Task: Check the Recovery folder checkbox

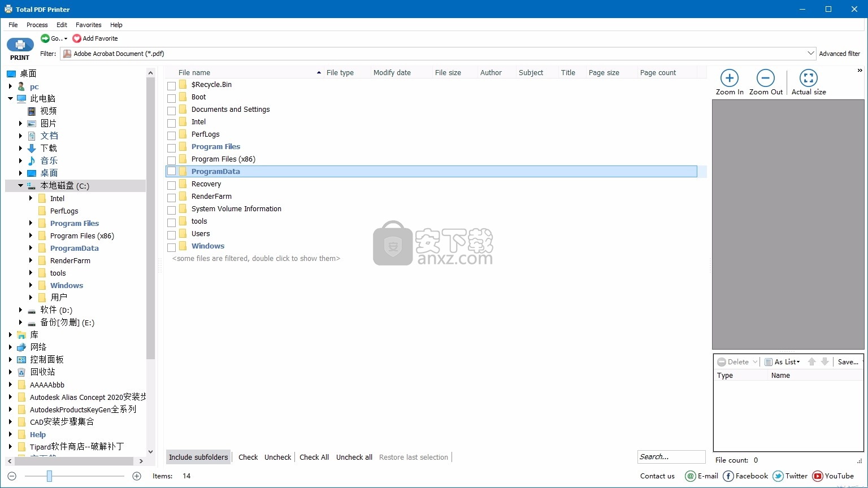Action: tap(171, 185)
